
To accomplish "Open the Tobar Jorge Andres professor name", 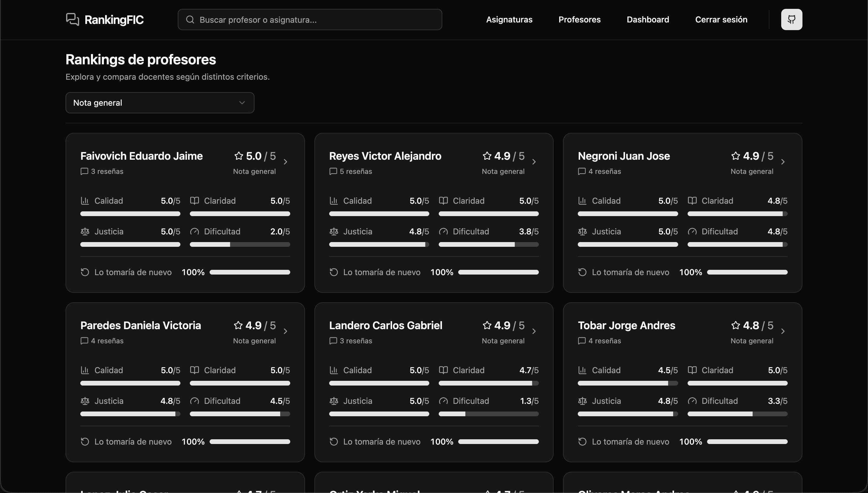I will (x=626, y=325).
